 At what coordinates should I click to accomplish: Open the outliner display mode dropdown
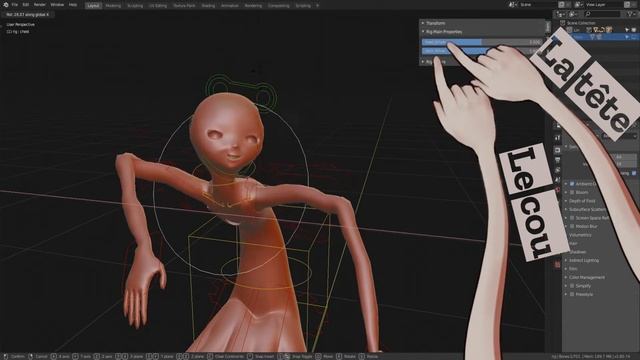click(574, 14)
